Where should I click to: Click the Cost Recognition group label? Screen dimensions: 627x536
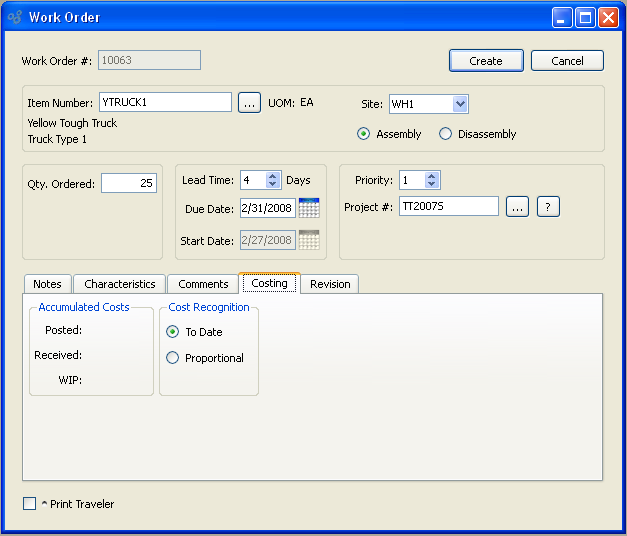point(209,307)
